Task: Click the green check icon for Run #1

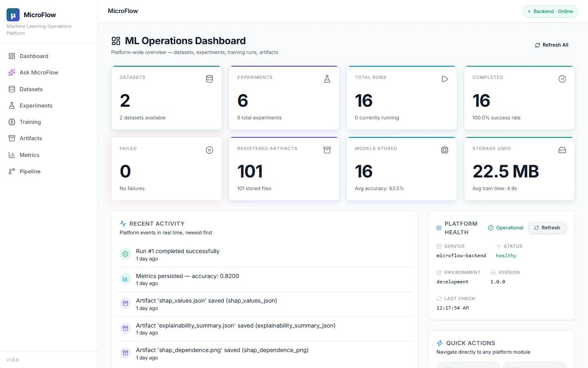Action: tap(125, 254)
